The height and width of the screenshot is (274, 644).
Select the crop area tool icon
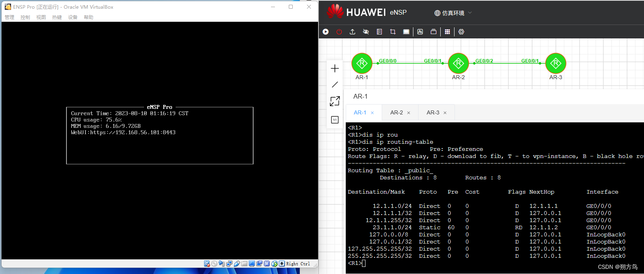pyautogui.click(x=393, y=32)
